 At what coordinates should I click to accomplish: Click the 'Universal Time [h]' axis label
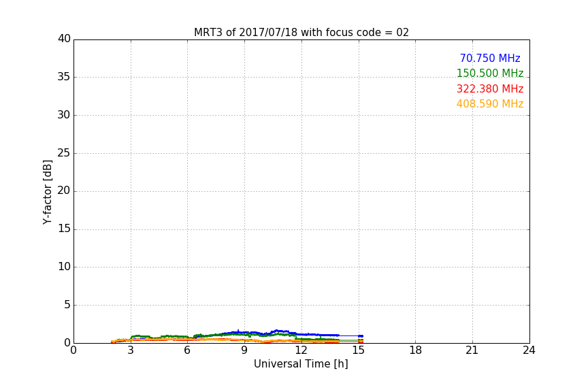pos(301,364)
